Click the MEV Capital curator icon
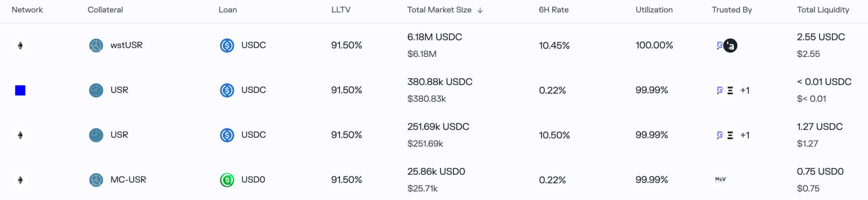 point(721,180)
